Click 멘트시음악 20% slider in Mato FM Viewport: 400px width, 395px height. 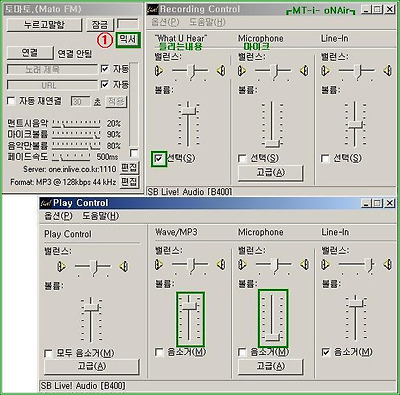[x=76, y=124]
